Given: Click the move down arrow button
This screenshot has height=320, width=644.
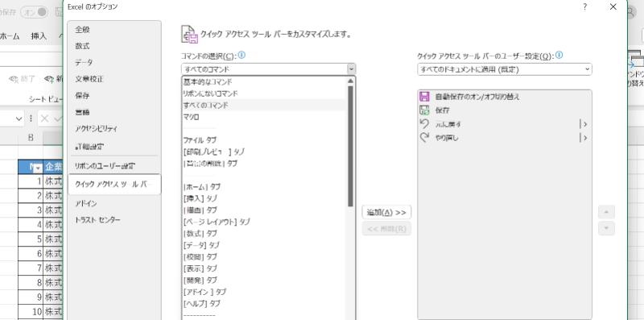Looking at the screenshot, I should 606,228.
